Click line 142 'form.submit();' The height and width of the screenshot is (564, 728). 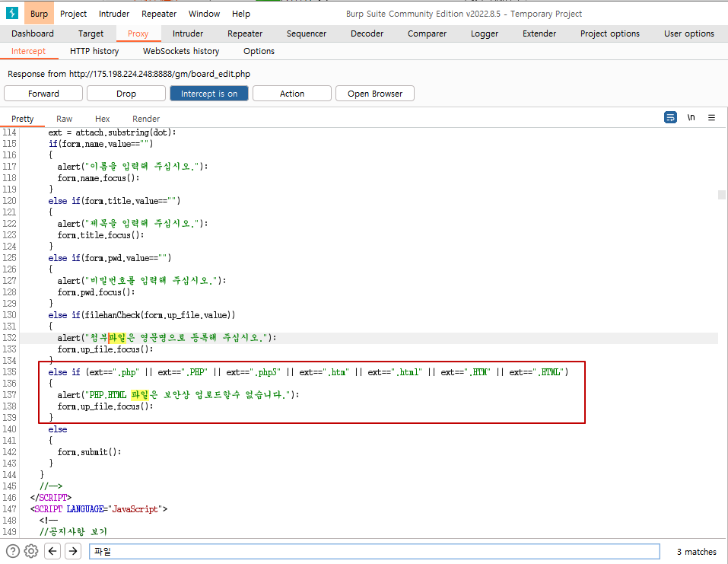[x=89, y=451]
